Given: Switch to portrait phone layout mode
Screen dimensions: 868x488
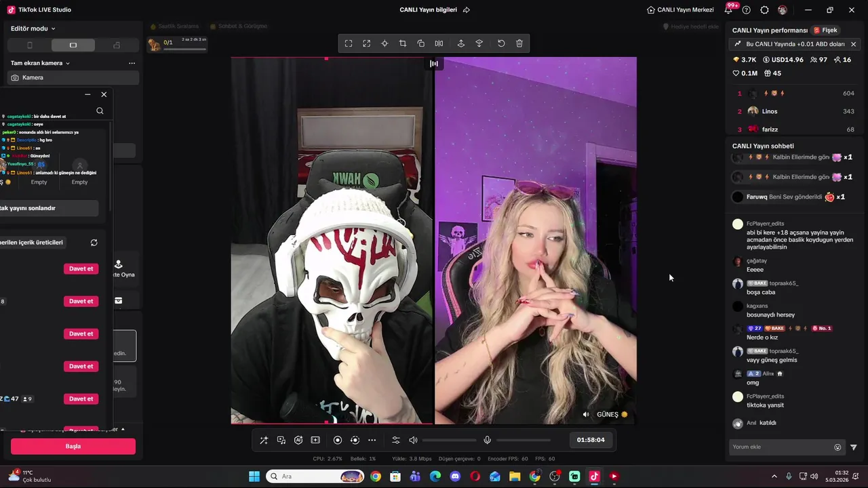Looking at the screenshot, I should [x=29, y=45].
